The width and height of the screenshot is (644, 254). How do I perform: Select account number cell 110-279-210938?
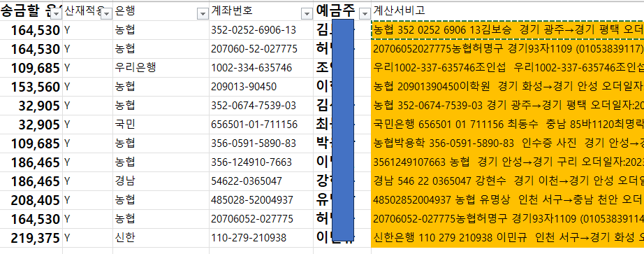(x=261, y=239)
